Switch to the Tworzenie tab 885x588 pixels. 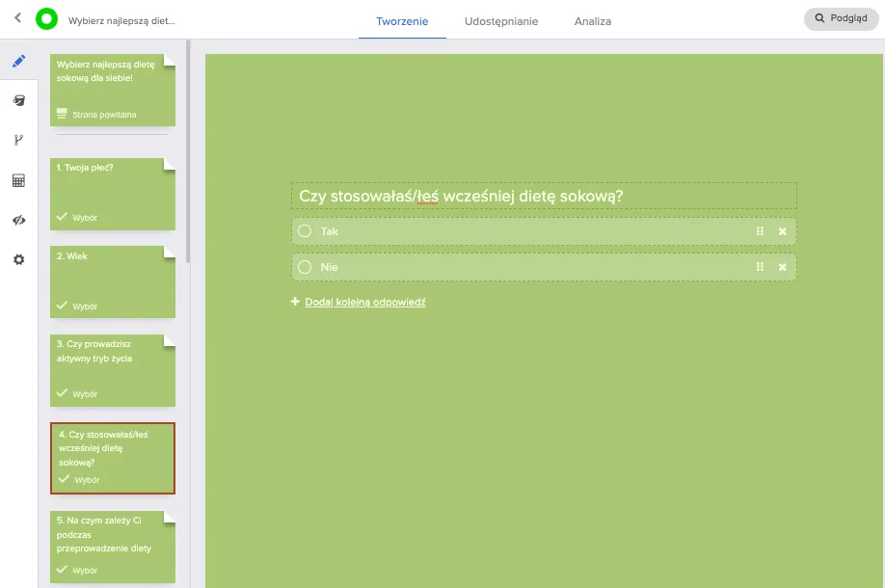pyautogui.click(x=402, y=21)
